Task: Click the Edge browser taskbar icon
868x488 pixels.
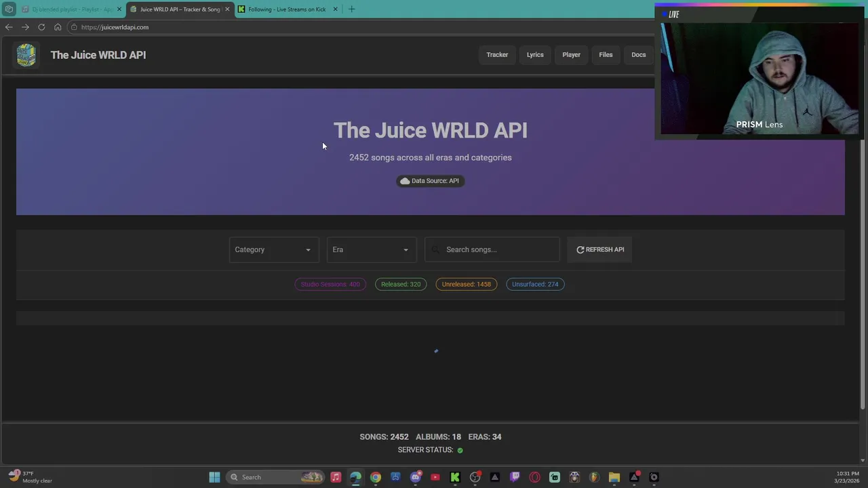Action: pyautogui.click(x=355, y=477)
